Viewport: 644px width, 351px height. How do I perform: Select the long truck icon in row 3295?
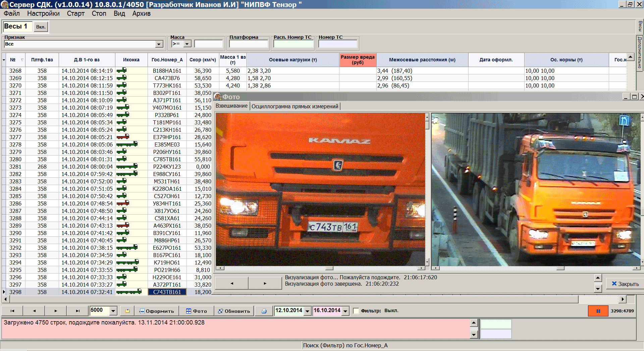pos(127,270)
